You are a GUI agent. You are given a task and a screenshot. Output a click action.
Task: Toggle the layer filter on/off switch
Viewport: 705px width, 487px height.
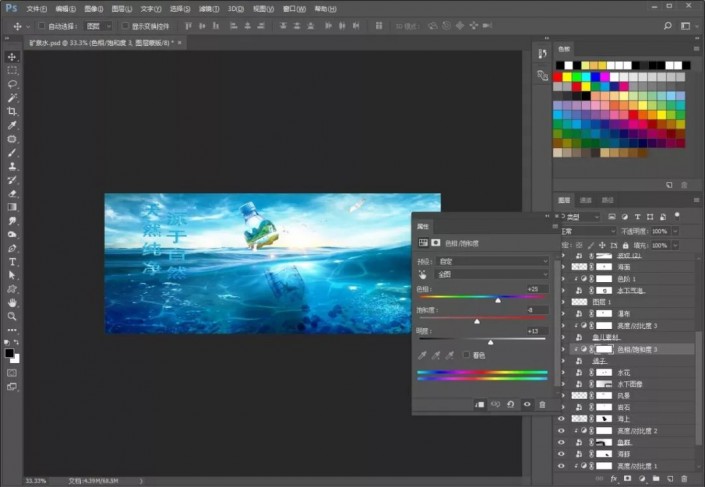[678, 216]
